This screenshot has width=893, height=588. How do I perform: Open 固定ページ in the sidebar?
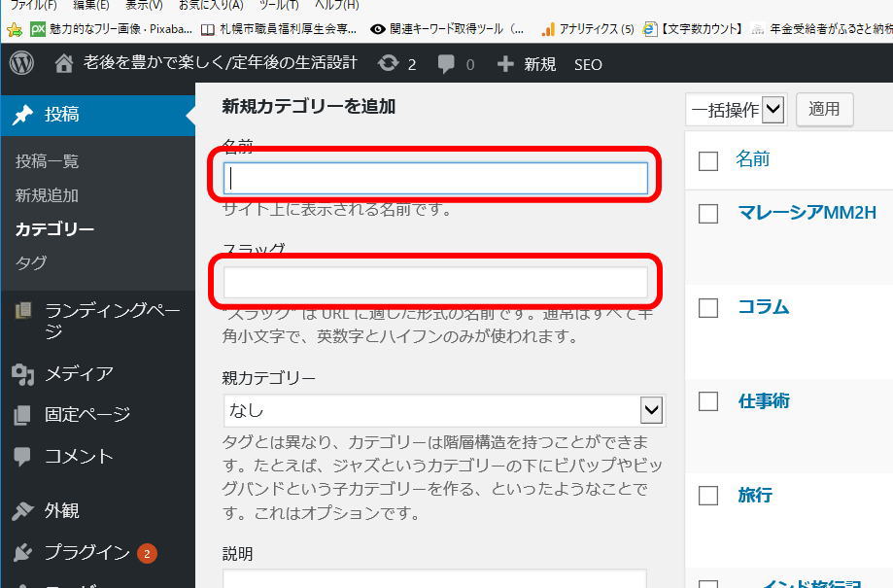tap(86, 415)
